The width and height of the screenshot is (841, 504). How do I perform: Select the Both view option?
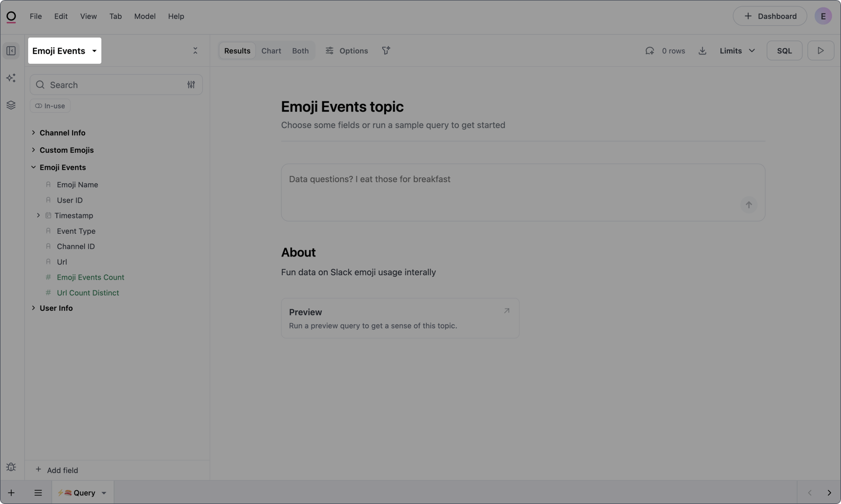(300, 50)
